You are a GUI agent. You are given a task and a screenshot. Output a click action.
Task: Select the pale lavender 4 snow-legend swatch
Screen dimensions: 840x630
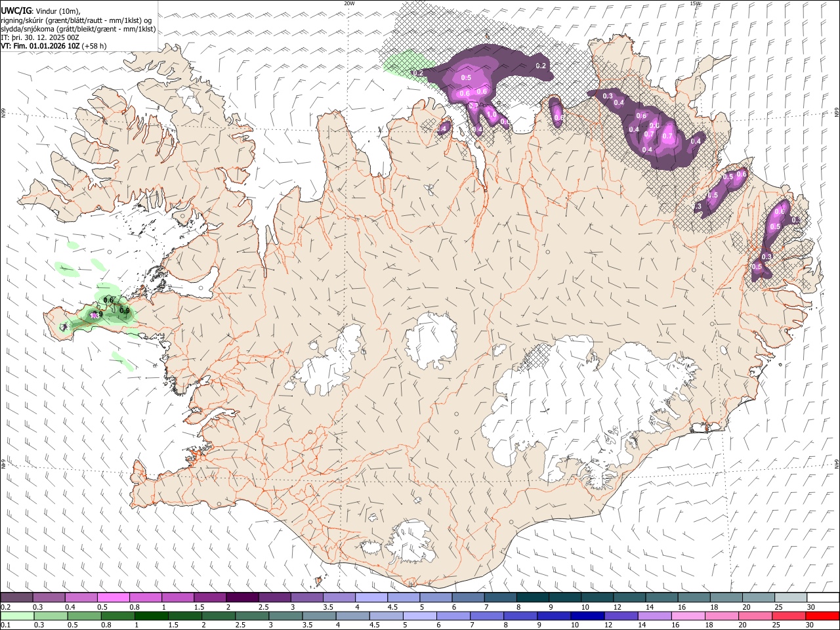click(371, 598)
